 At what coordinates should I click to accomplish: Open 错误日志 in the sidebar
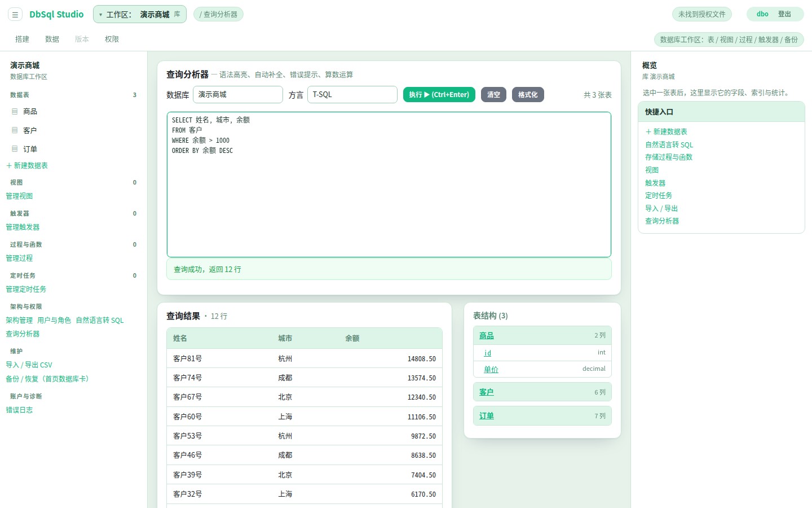19,410
